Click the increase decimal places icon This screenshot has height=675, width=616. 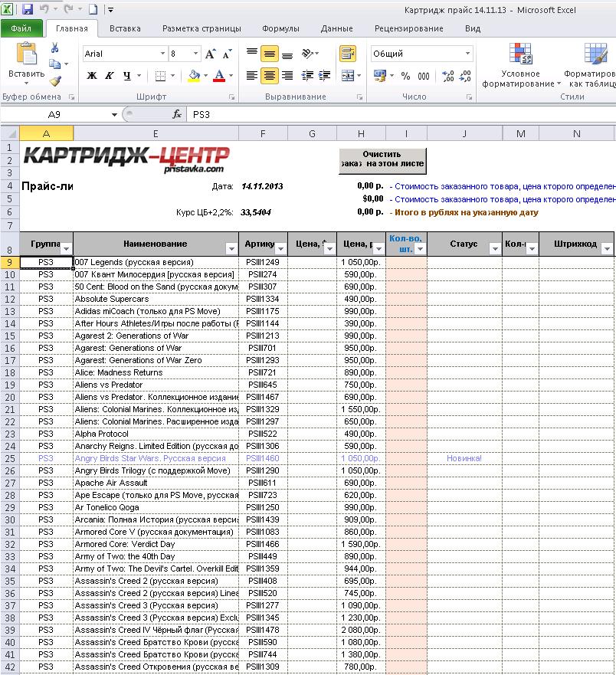447,76
